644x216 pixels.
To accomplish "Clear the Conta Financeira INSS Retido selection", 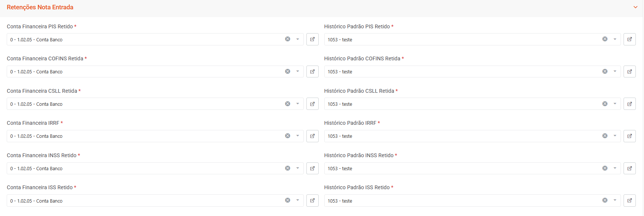I will [x=287, y=168].
